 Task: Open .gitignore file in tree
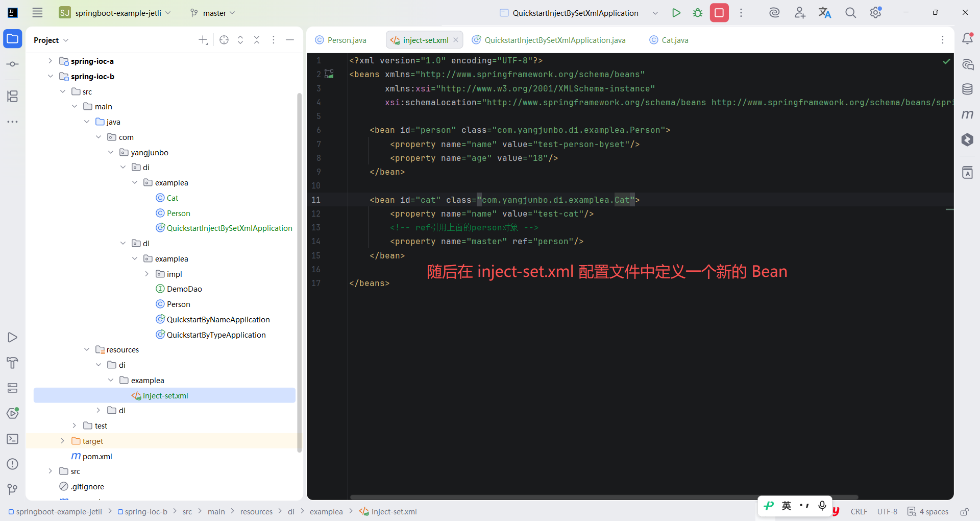[82, 486]
